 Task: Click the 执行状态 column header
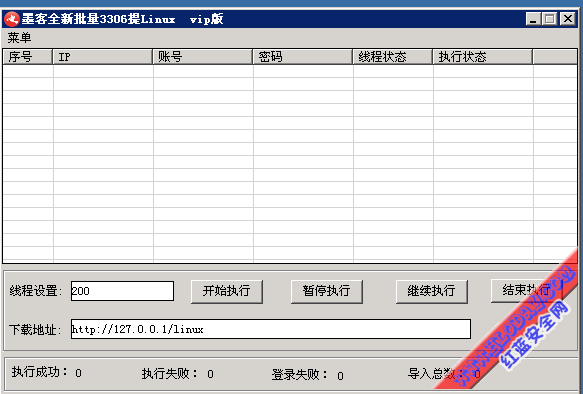coord(483,57)
